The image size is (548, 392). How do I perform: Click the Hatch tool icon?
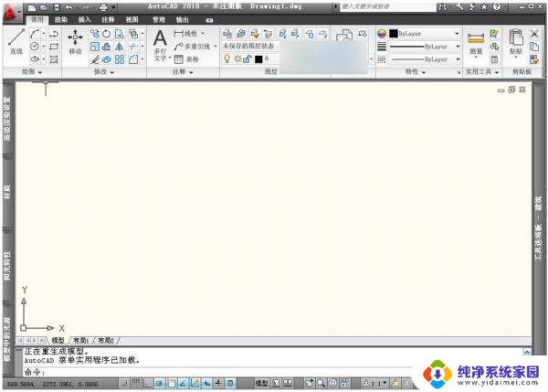(54, 59)
